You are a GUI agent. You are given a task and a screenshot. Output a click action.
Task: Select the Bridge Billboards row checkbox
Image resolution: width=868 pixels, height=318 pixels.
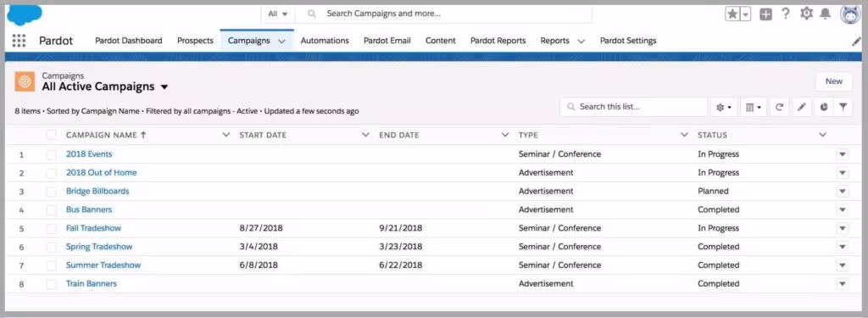click(51, 191)
